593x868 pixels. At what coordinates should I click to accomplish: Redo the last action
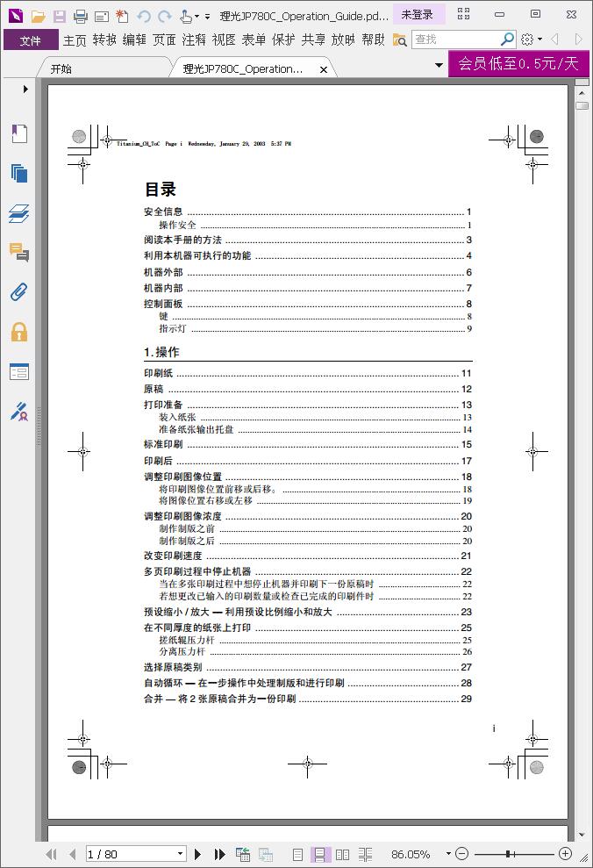(164, 16)
